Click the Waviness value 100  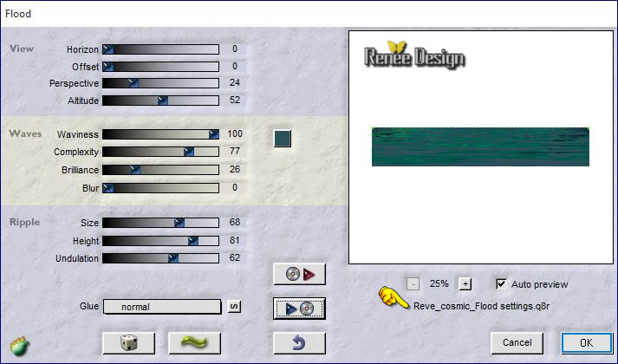click(x=235, y=134)
